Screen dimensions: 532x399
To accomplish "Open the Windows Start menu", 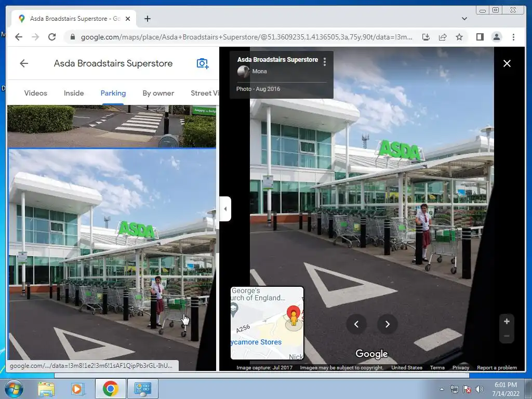I will pos(14,389).
